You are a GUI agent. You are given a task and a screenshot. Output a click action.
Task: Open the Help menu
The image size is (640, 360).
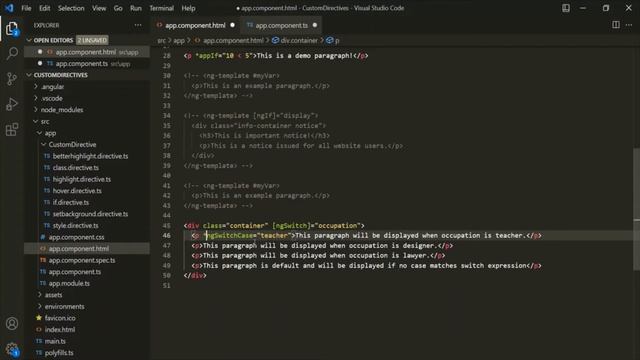click(x=188, y=8)
